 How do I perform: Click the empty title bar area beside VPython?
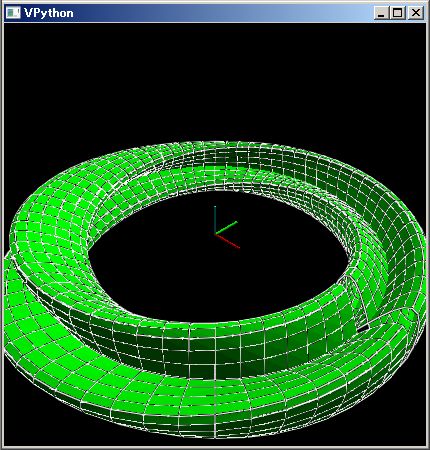[223, 13]
